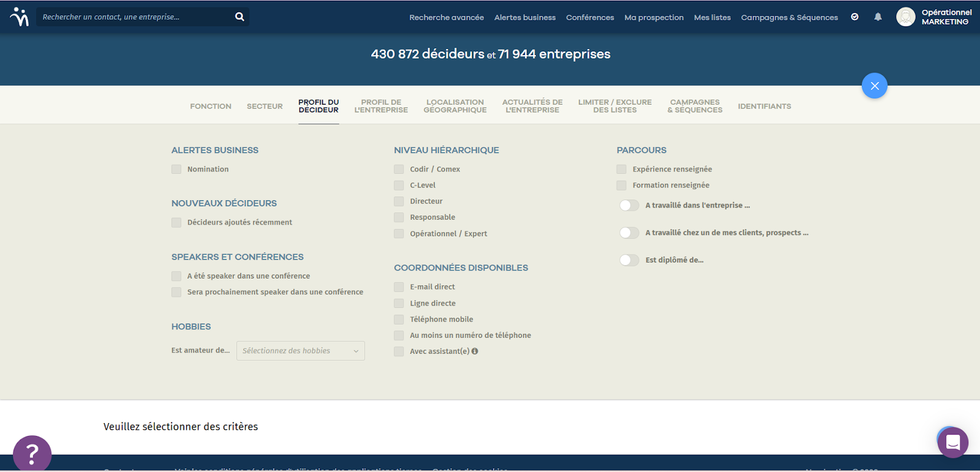Viewport: 980px width, 472px height.
Task: Open Alertes business in the top nav
Action: pos(525,18)
